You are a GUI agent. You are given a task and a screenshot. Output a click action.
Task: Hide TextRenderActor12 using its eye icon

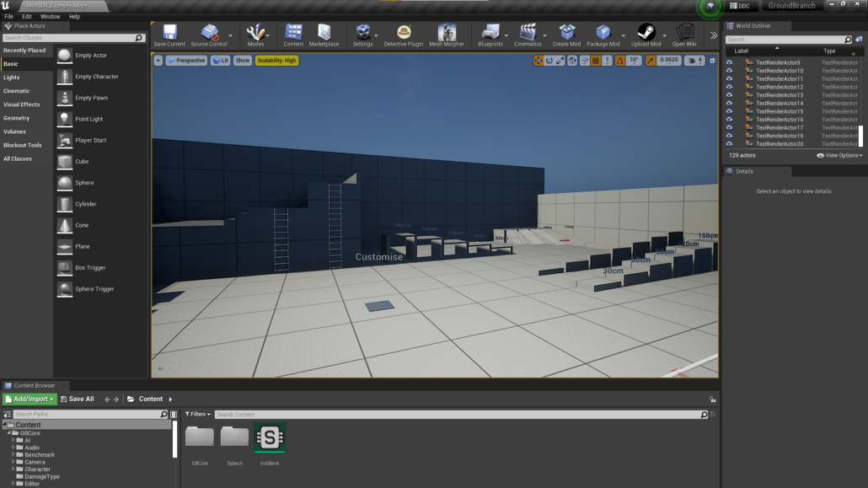730,87
